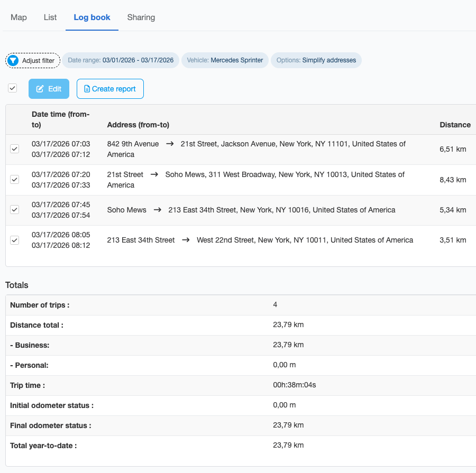This screenshot has height=473, width=476.
Task: Uncheck the Soho Mews to East 34th trip
Action: click(x=15, y=210)
